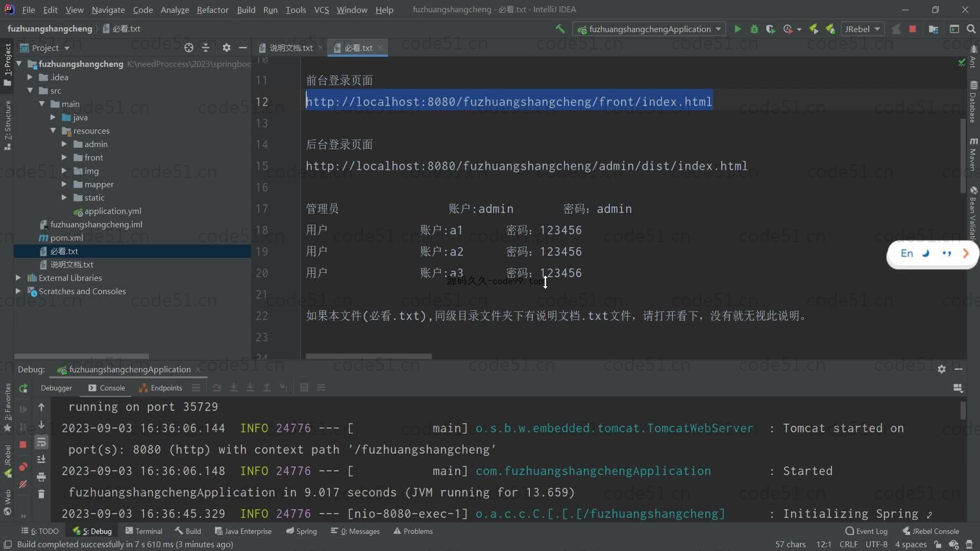Click scroll to end console icon

pos(41,459)
